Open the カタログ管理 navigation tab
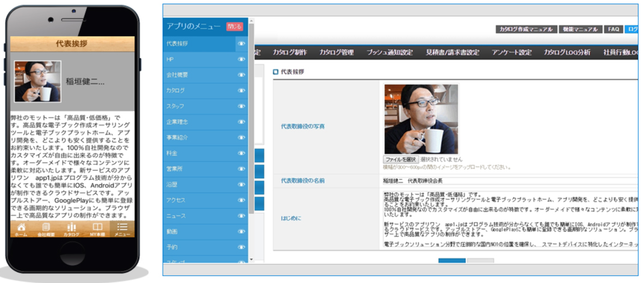Viewport: 644px width, 283px height. click(x=337, y=52)
